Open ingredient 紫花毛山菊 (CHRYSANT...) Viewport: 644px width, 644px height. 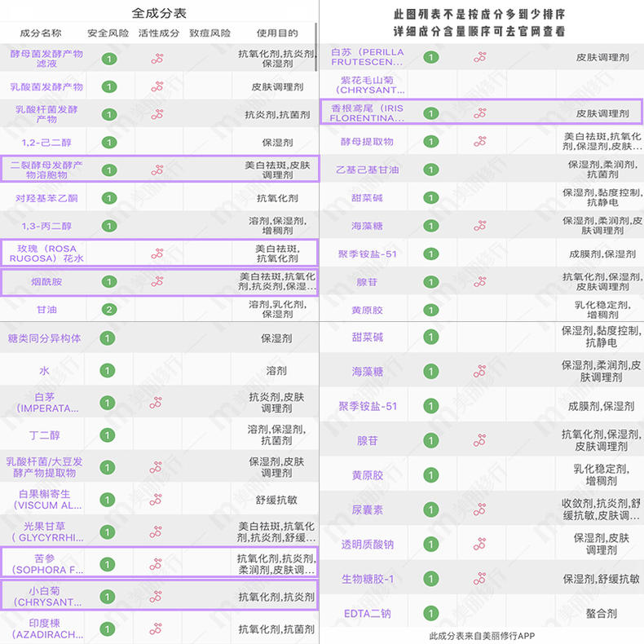point(368,85)
